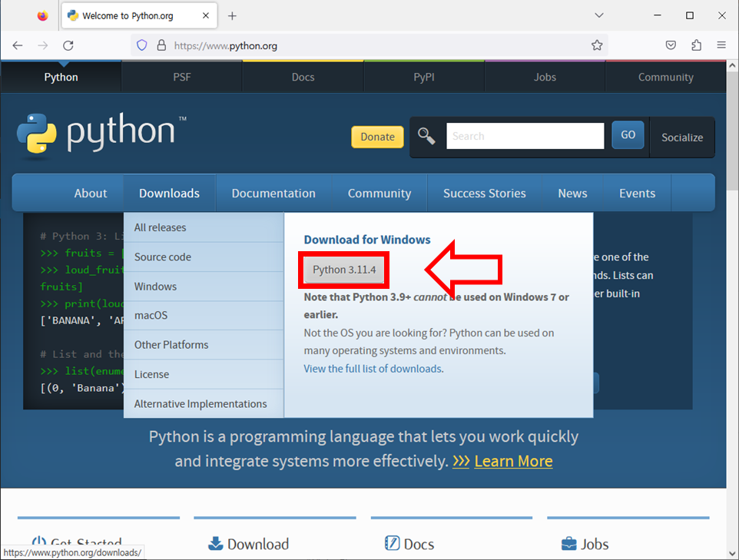Click the Docs section notebook icon
Image resolution: width=739 pixels, height=560 pixels.
point(392,543)
